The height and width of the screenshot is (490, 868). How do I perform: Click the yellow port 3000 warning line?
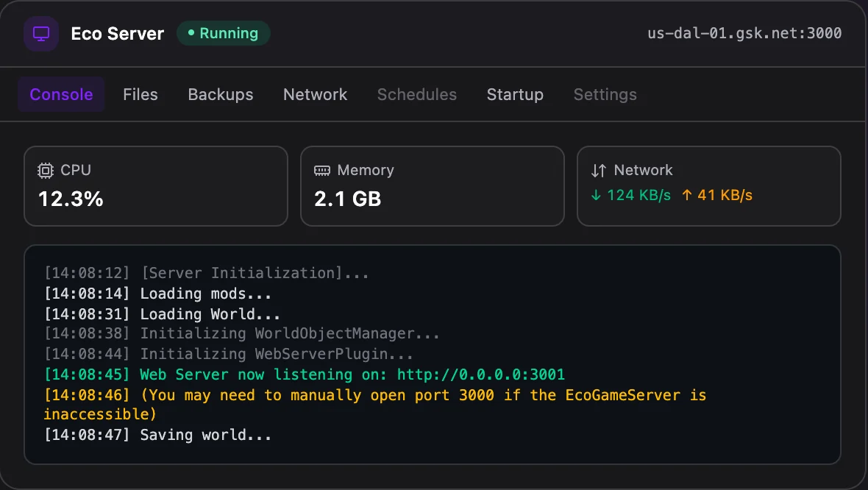pyautogui.click(x=374, y=405)
